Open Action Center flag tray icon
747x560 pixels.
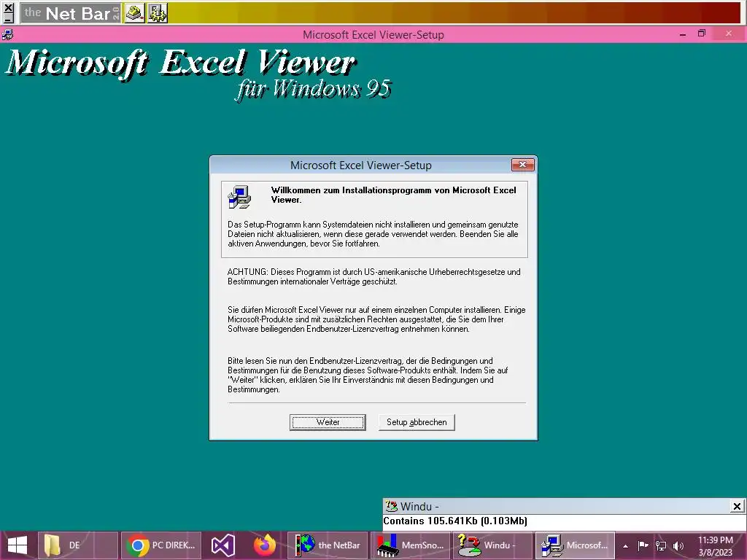(643, 545)
